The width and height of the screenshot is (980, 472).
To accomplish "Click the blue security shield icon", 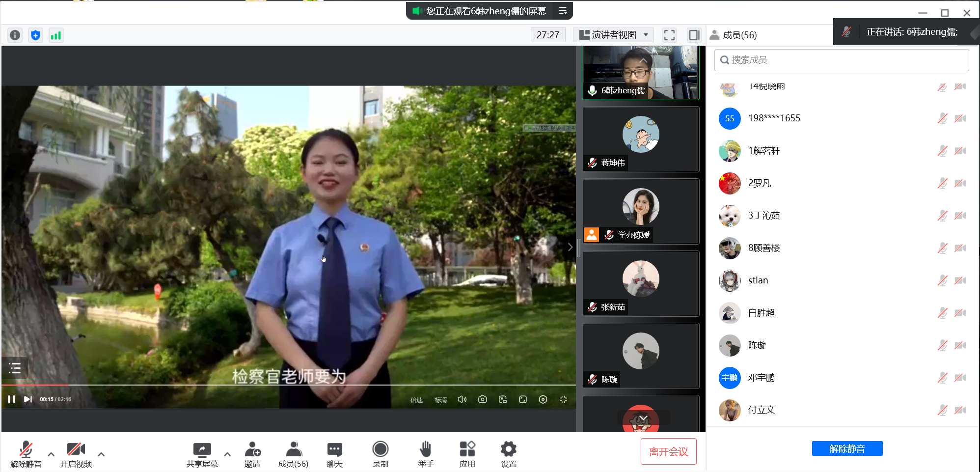I will [x=35, y=35].
